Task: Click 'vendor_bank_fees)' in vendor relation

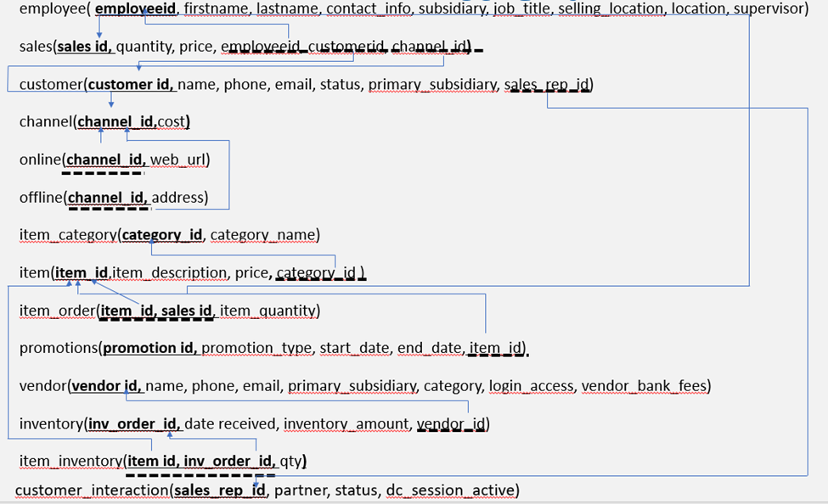Action: pyautogui.click(x=646, y=386)
